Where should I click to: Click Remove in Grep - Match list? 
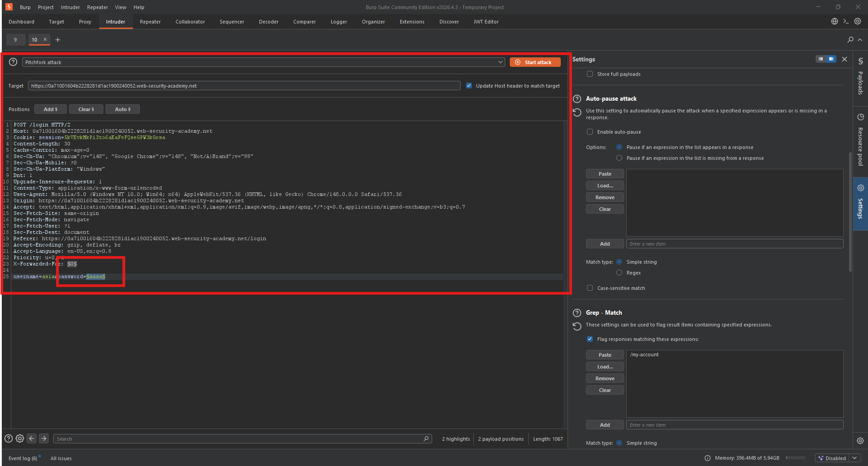pos(605,378)
